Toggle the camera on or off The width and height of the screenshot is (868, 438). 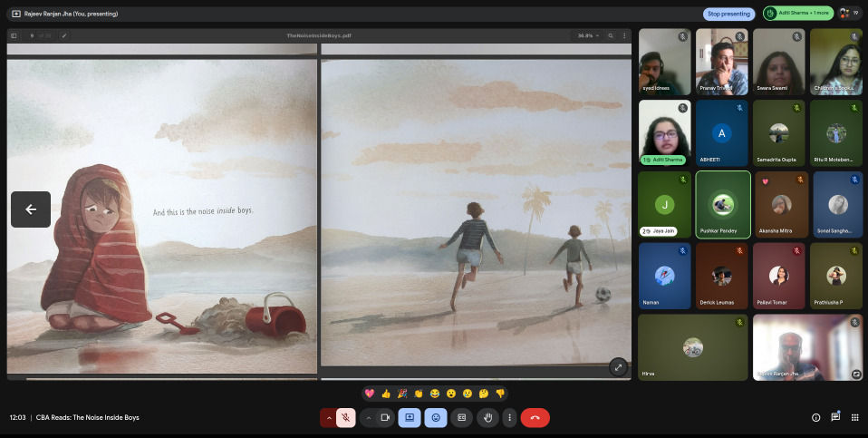coord(385,417)
